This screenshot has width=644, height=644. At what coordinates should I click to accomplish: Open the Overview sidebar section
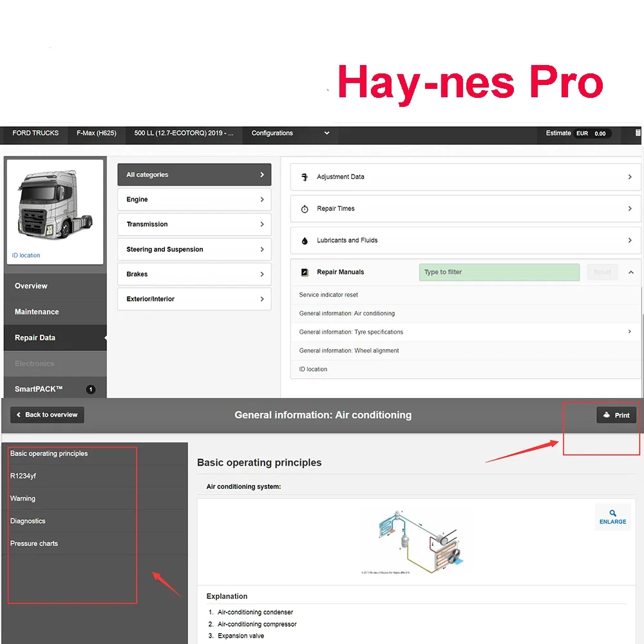click(x=55, y=286)
